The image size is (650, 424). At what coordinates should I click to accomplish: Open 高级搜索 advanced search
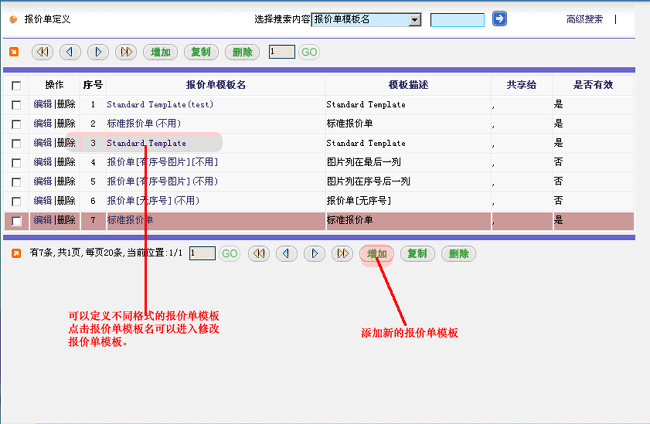click(584, 19)
